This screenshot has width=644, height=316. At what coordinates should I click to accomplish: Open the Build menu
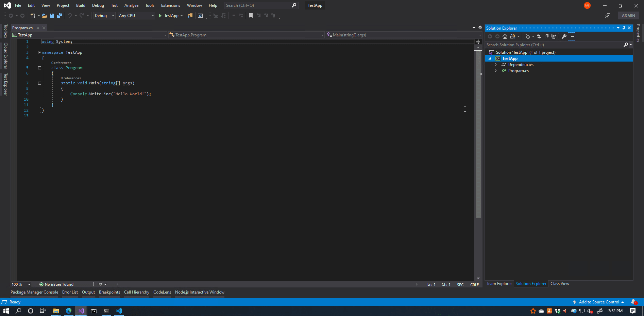(x=81, y=5)
